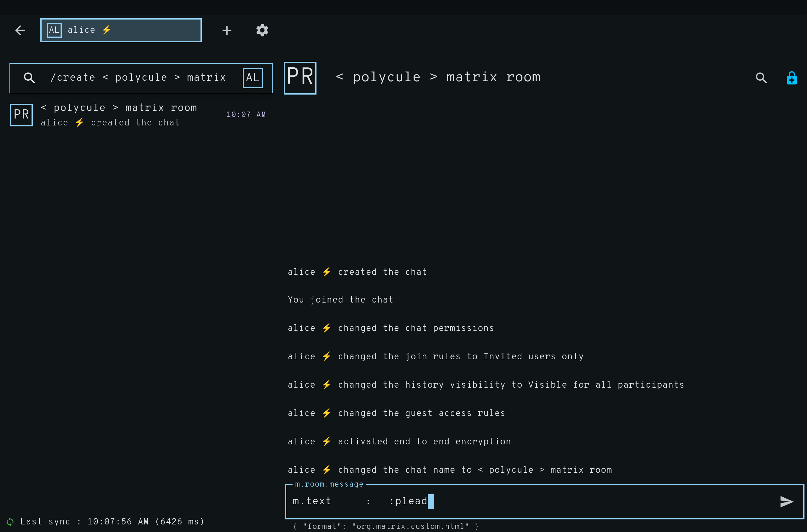
Task: Click the AL avatar in search bar
Action: click(253, 78)
